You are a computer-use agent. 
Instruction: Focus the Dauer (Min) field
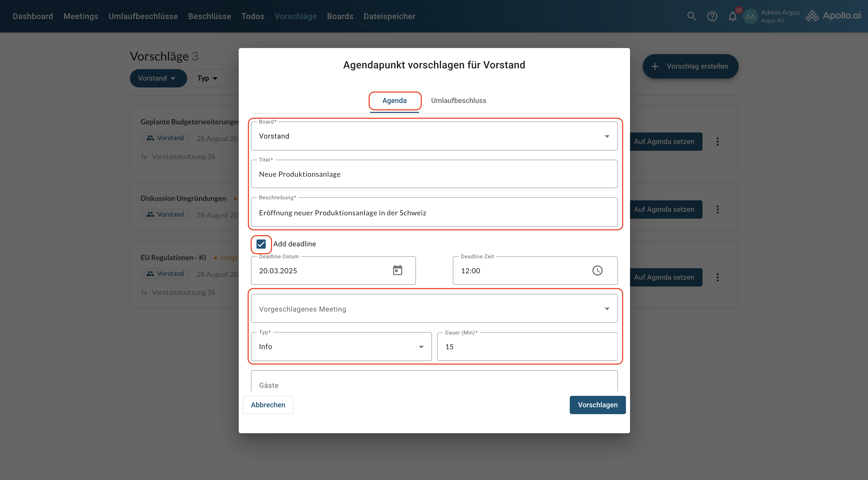coord(527,347)
